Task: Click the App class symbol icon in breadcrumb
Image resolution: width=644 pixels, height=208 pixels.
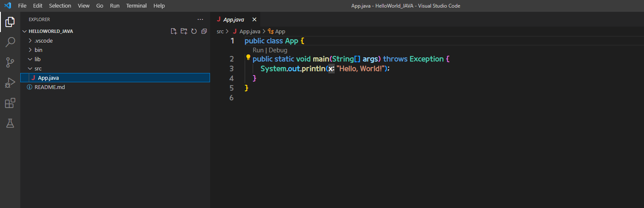Action: click(x=271, y=31)
